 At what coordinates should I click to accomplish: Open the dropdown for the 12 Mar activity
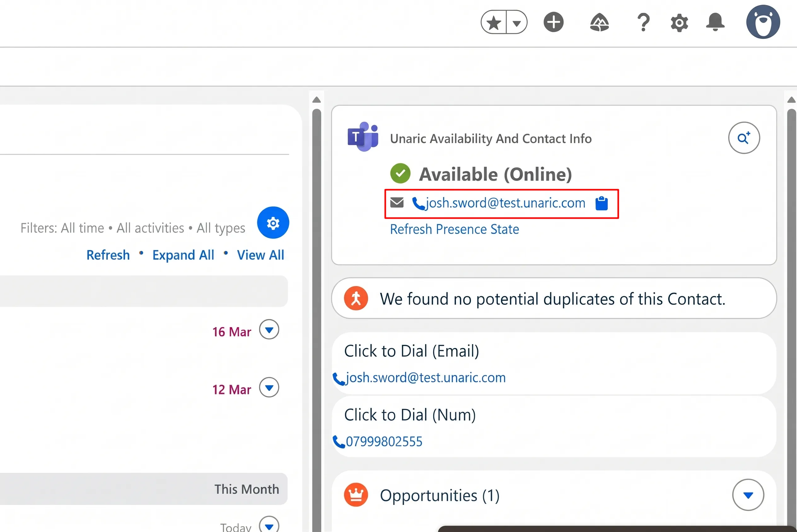(269, 387)
